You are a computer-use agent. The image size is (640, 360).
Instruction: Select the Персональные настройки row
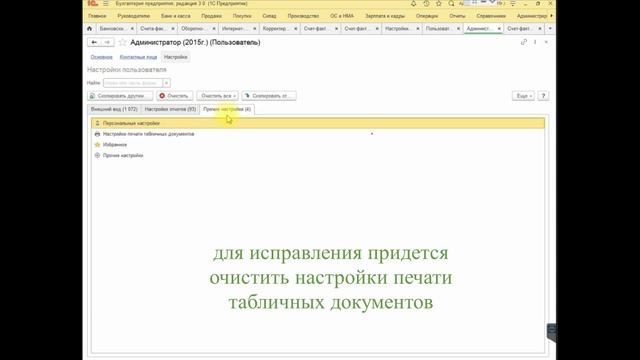point(318,123)
